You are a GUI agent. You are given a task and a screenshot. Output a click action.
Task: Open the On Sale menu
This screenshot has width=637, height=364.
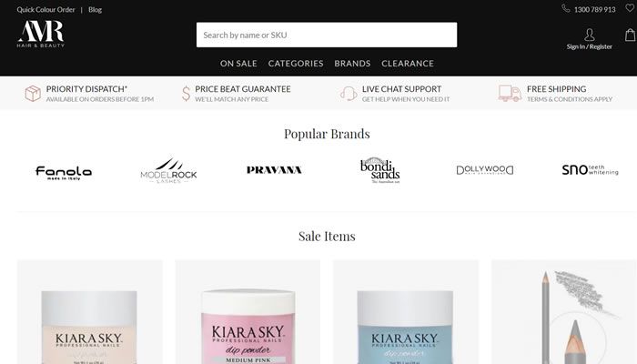238,64
